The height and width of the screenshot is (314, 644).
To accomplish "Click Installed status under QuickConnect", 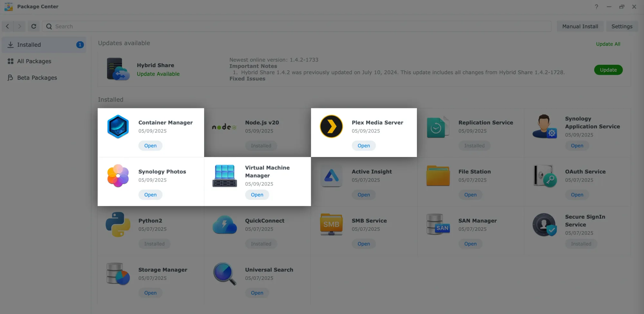I will [x=261, y=244].
